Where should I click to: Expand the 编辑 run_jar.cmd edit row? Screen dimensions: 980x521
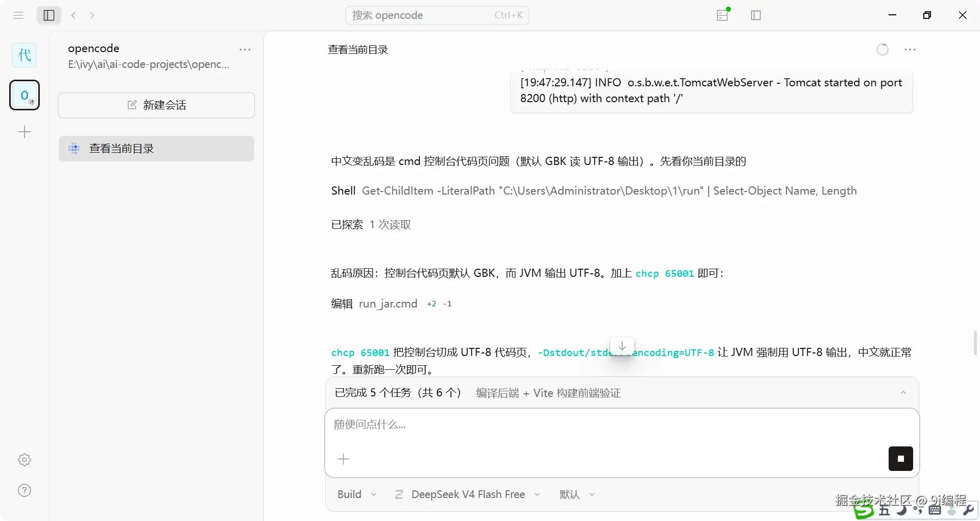pyautogui.click(x=391, y=304)
